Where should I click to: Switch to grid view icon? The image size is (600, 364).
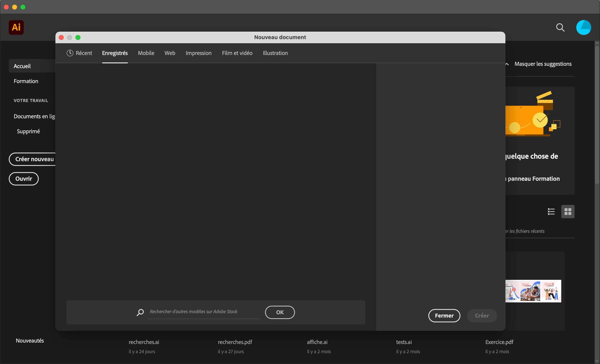[x=568, y=211]
